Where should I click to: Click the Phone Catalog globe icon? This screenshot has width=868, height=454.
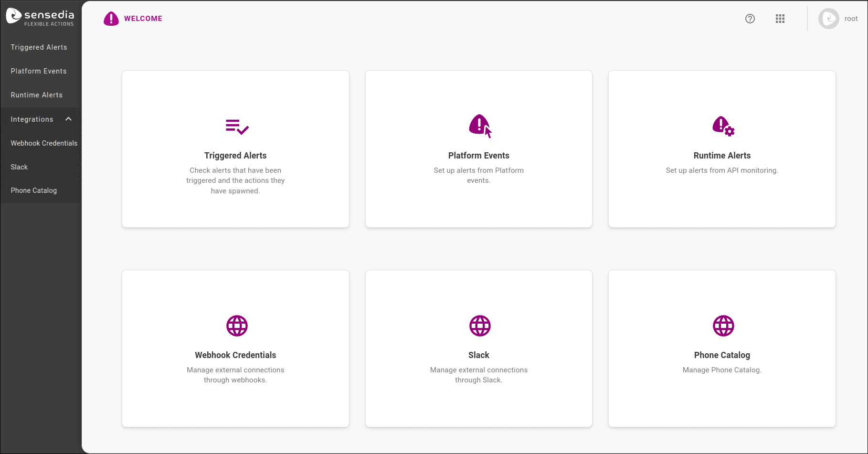pyautogui.click(x=723, y=326)
